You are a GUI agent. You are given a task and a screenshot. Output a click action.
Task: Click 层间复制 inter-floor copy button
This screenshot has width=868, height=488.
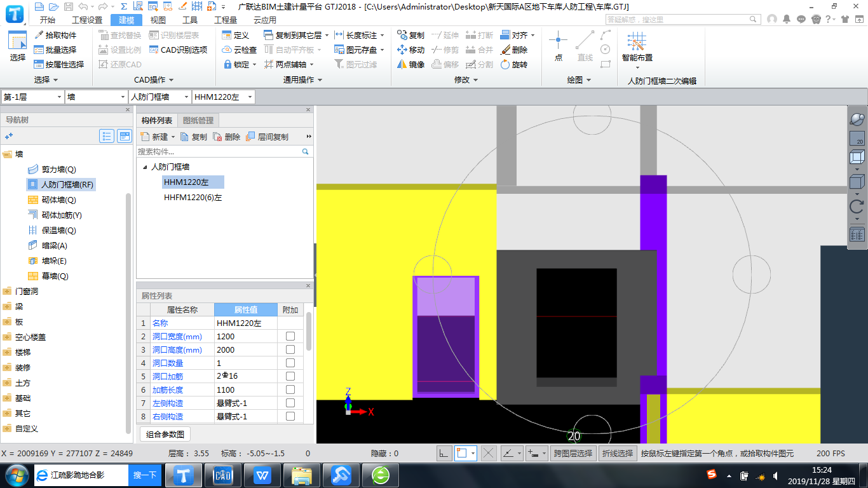268,137
